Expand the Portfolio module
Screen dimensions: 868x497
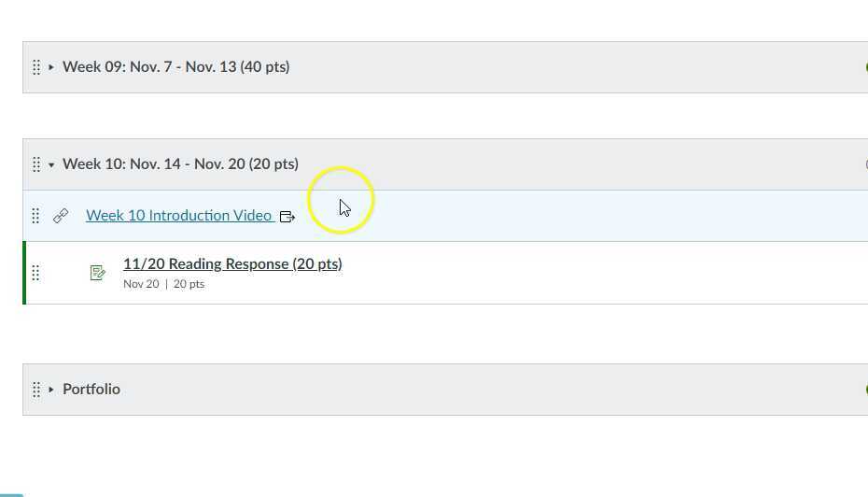point(51,390)
